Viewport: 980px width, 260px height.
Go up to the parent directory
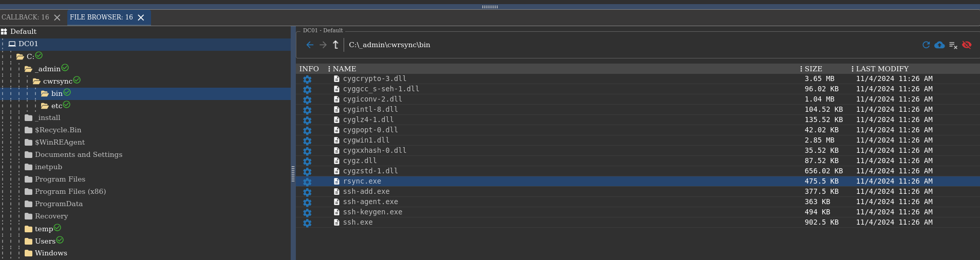(335, 45)
